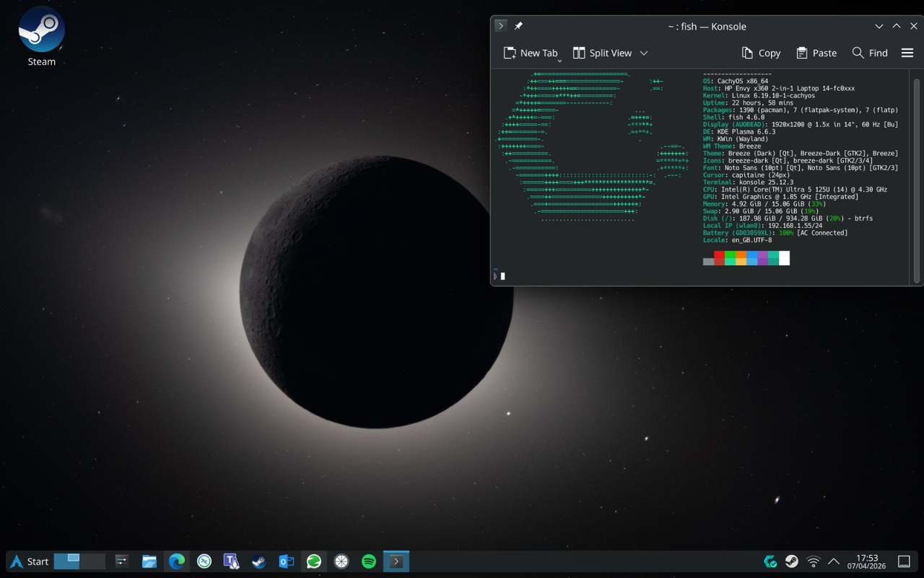The image size is (924, 578).
Task: Click the 'Disk (/): 187.98 GiB' line
Action: (x=788, y=218)
